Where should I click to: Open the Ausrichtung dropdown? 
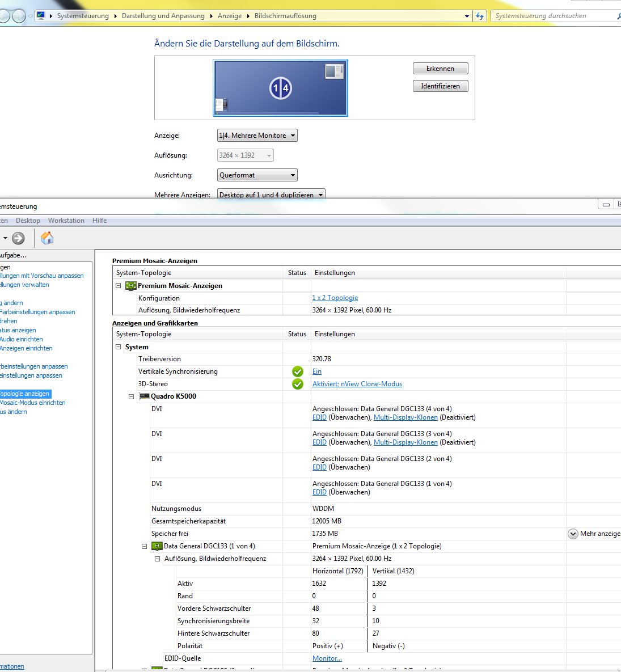pyautogui.click(x=257, y=175)
